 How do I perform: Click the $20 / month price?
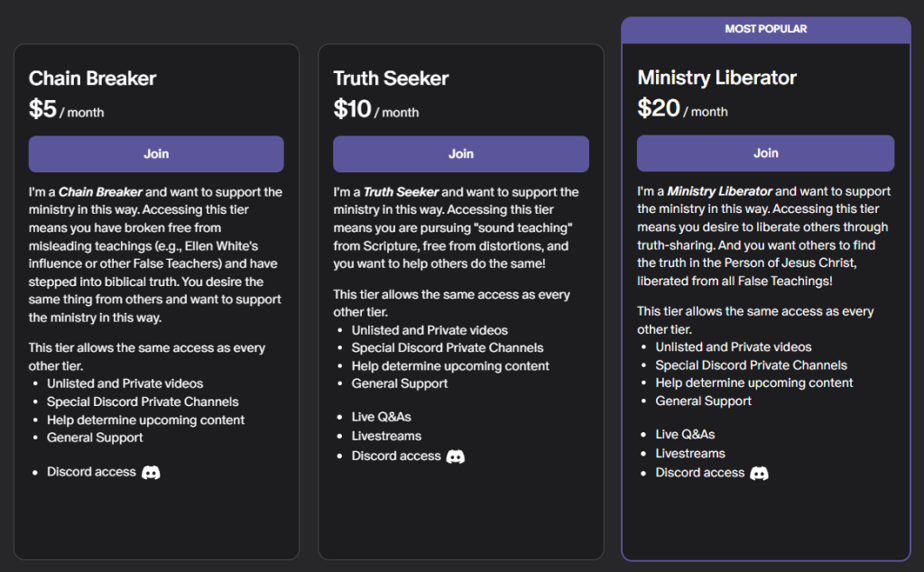tap(683, 109)
